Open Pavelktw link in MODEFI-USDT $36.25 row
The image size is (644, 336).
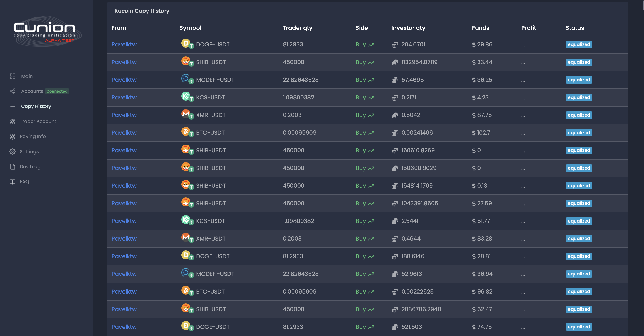click(124, 80)
